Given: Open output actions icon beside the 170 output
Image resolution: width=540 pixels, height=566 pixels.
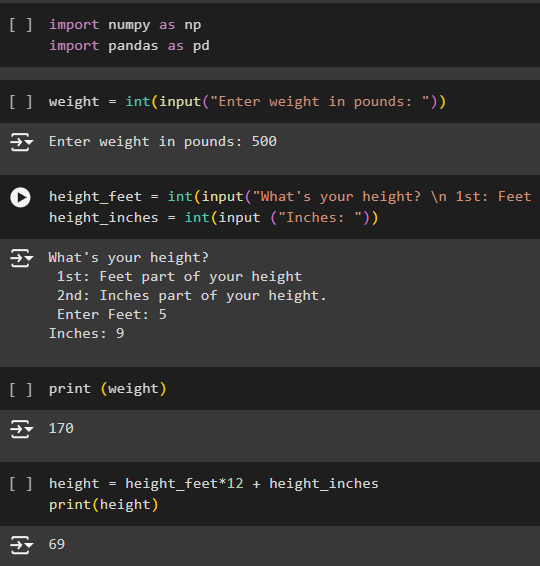Looking at the screenshot, I should point(21,429).
